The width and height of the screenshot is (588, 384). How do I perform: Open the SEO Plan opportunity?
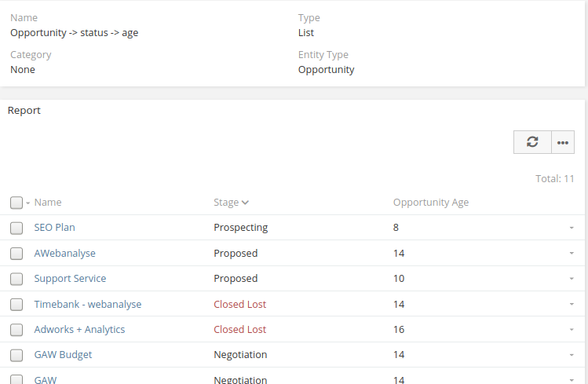point(55,228)
